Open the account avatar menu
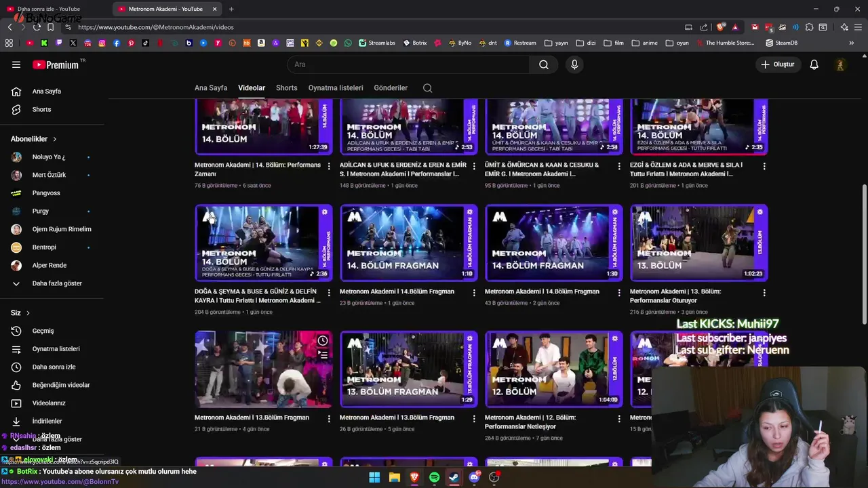868x488 pixels. tap(840, 64)
